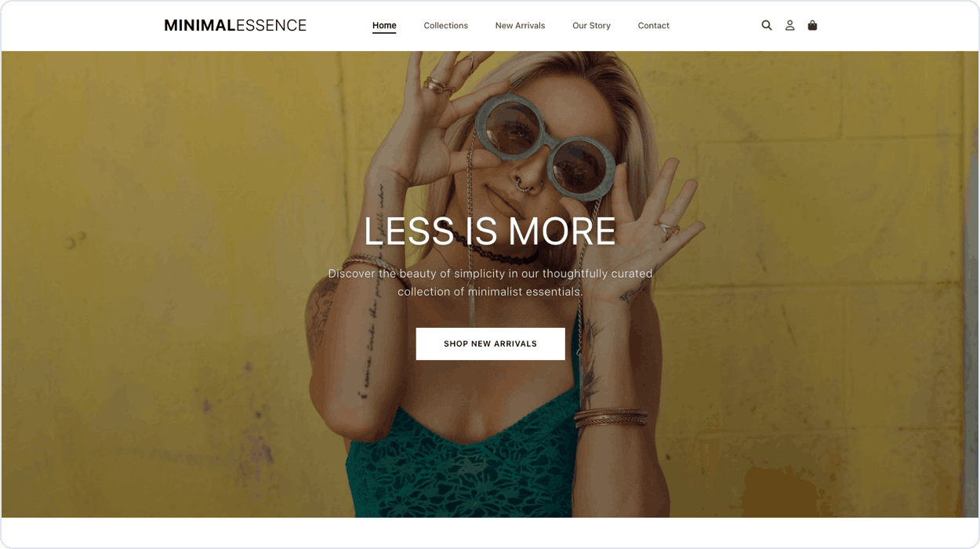980x549 pixels.
Task: Open the search magnifier icon
Action: 767,25
